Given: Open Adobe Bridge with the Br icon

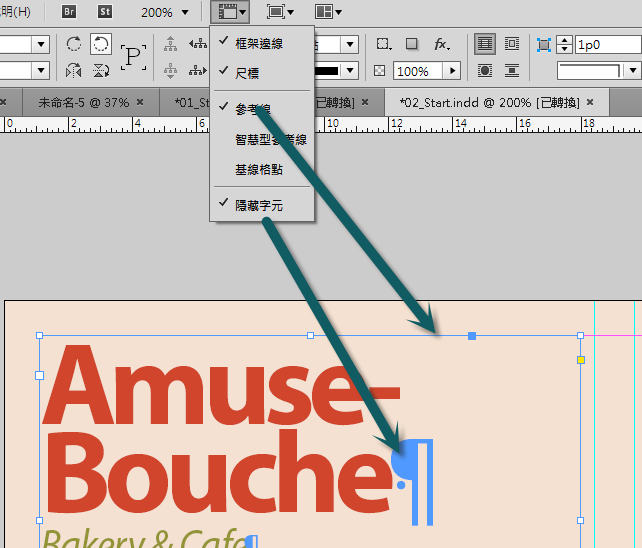Looking at the screenshot, I should pyautogui.click(x=69, y=12).
